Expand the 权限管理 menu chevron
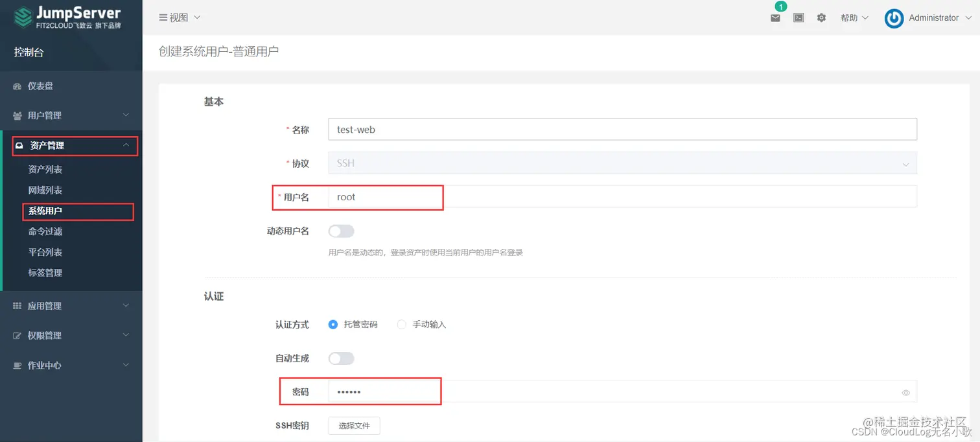980x442 pixels. pyautogui.click(x=126, y=336)
